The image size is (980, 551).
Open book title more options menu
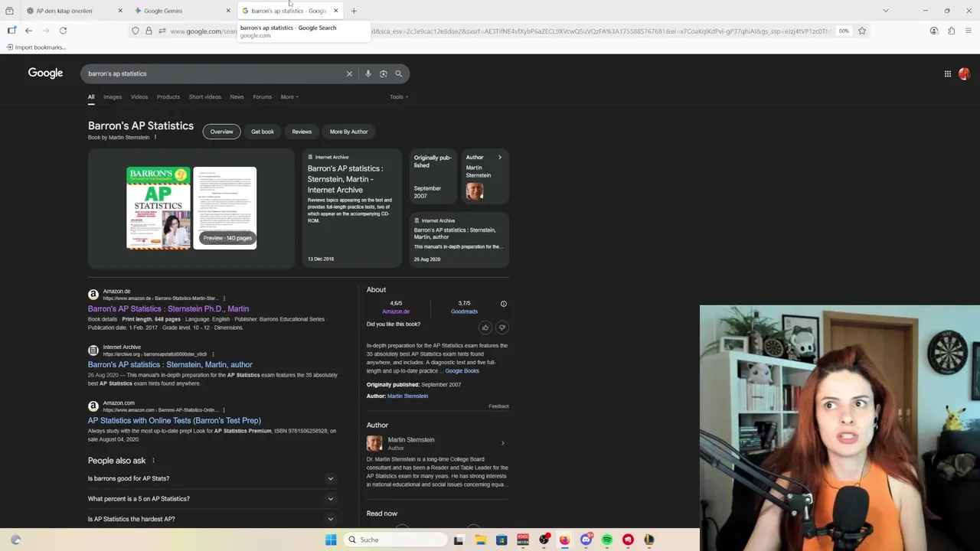pos(155,137)
